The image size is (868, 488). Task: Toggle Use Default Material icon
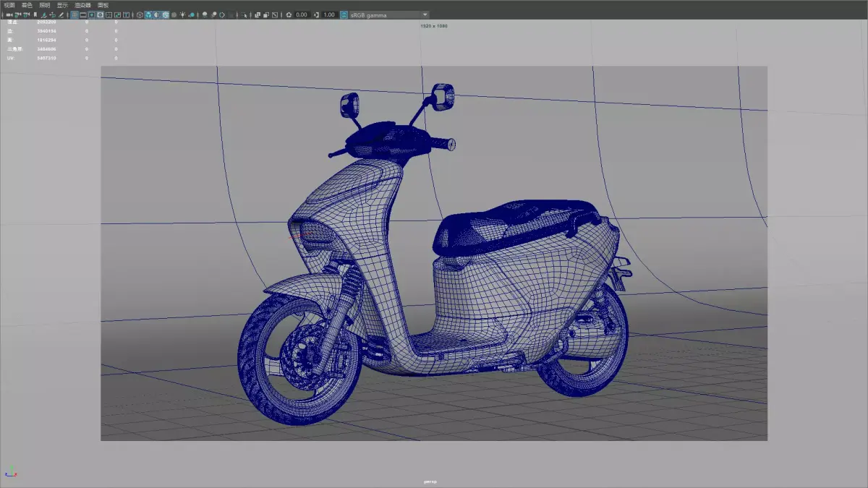pyautogui.click(x=157, y=14)
